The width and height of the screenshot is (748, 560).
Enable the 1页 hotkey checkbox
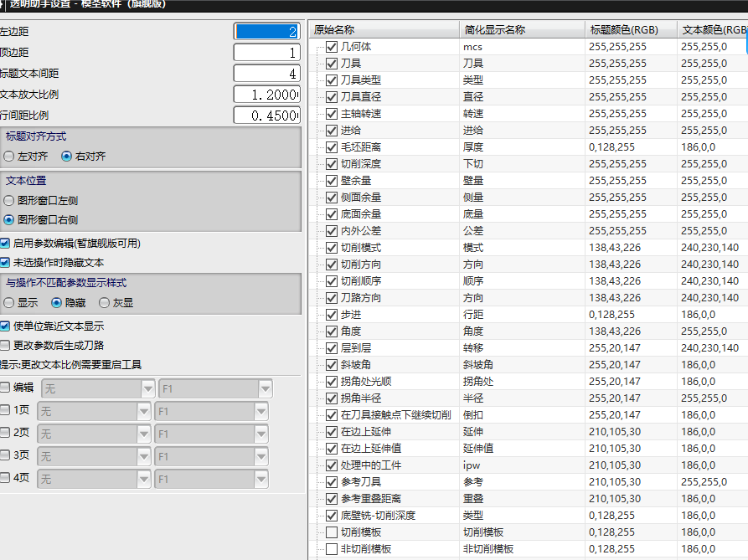click(5, 409)
